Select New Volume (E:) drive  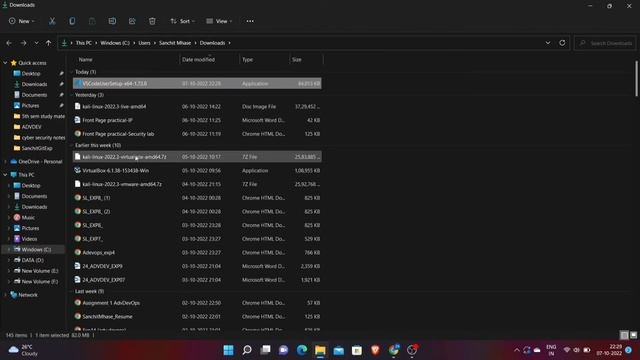(x=40, y=271)
